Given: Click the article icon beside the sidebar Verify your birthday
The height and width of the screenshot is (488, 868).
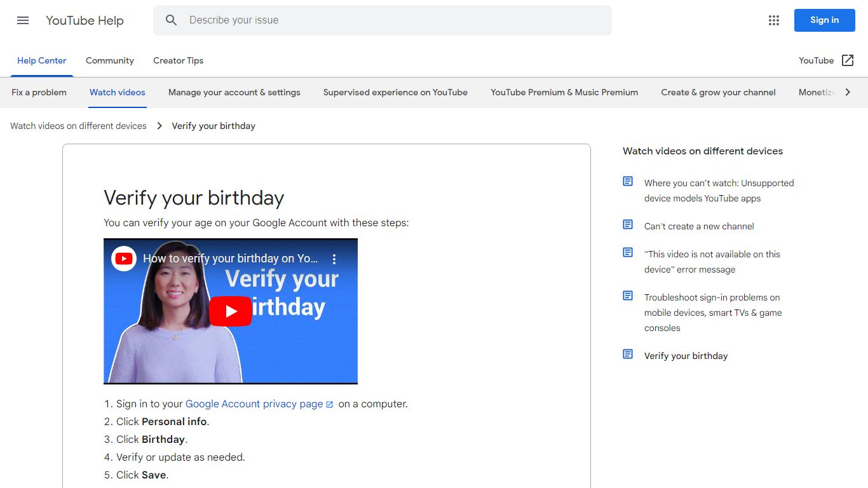Looking at the screenshot, I should click(x=628, y=354).
